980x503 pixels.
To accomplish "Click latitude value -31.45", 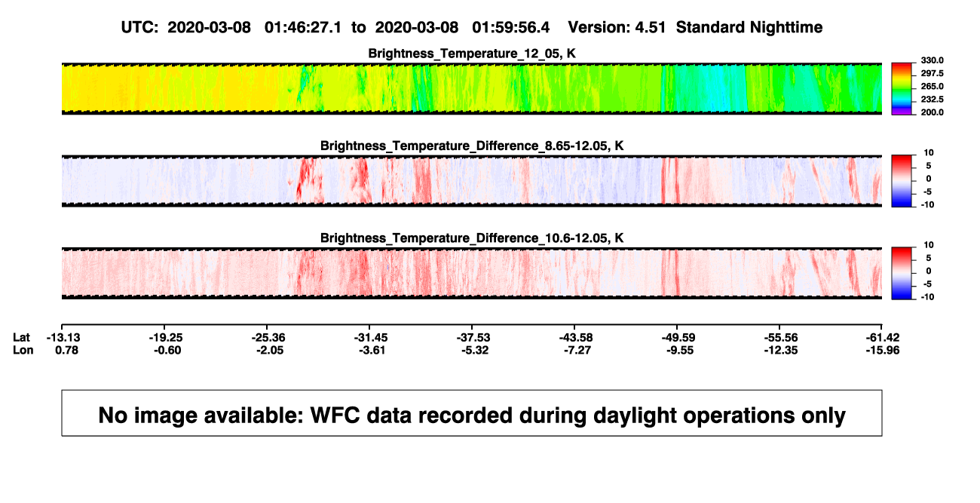I will [x=372, y=337].
